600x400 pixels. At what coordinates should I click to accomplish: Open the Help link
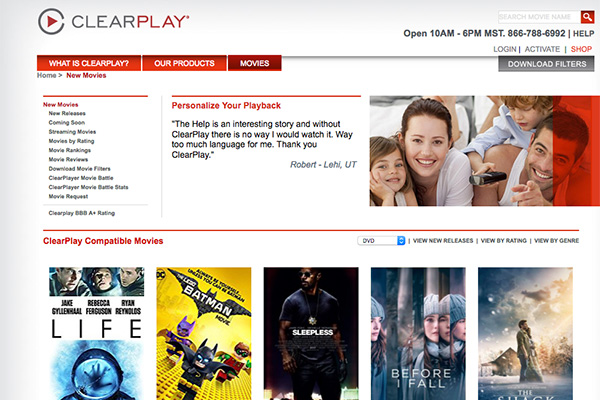tap(584, 34)
